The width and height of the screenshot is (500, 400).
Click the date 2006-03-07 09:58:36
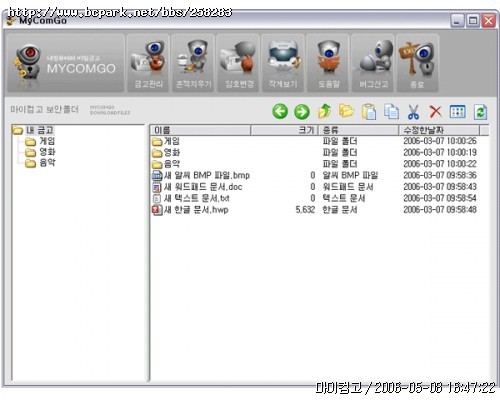(440, 175)
